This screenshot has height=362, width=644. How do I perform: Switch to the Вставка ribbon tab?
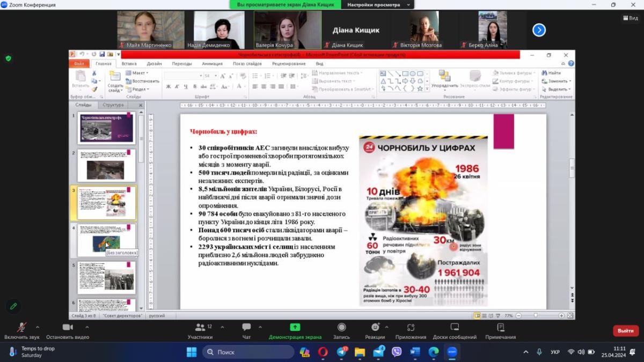point(129,64)
